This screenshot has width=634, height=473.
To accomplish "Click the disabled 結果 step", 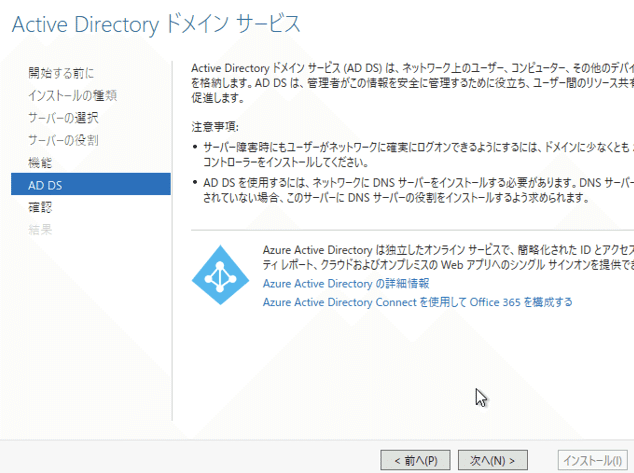I will [40, 230].
